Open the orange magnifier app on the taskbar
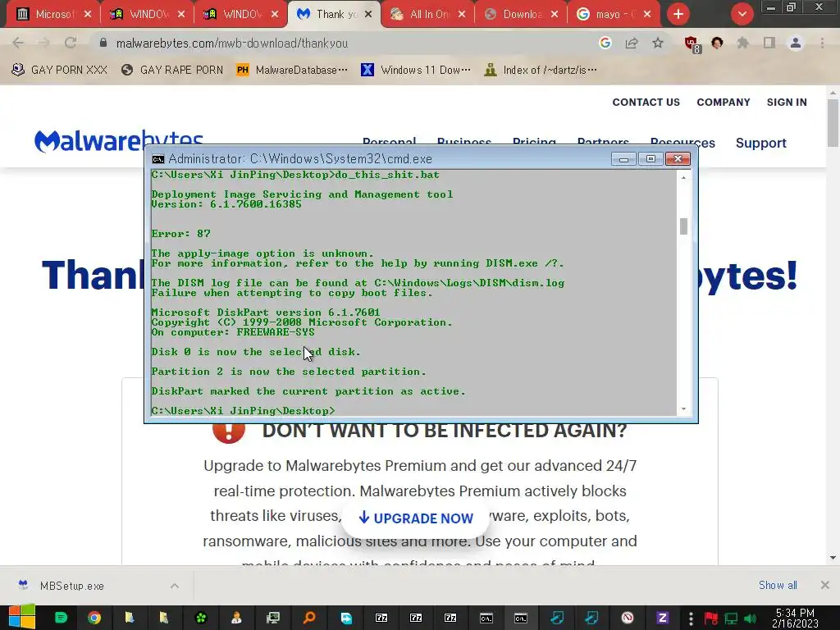 pos(309,619)
